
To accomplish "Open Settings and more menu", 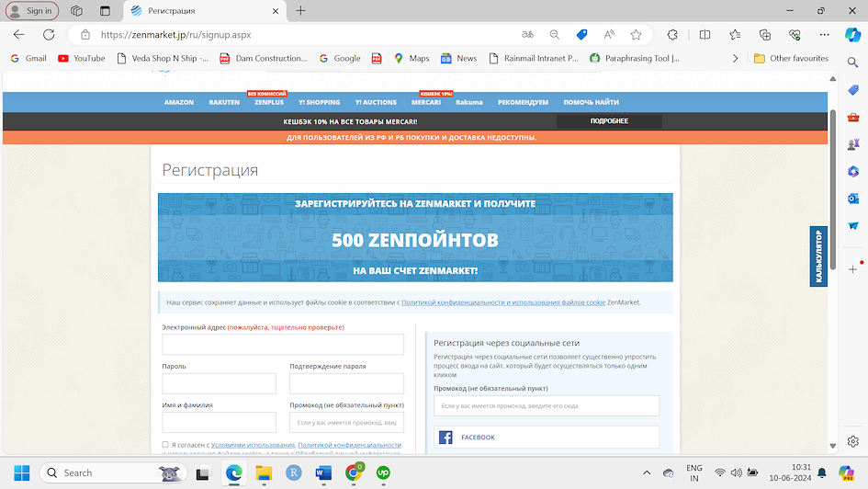I will pos(824,34).
